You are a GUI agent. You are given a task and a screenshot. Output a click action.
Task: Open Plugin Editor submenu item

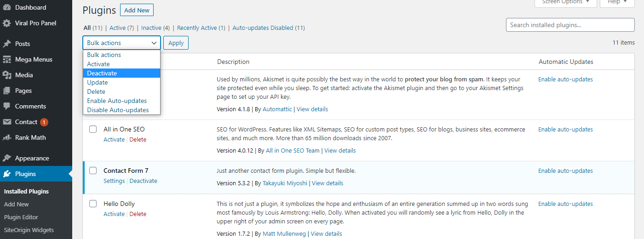click(21, 217)
